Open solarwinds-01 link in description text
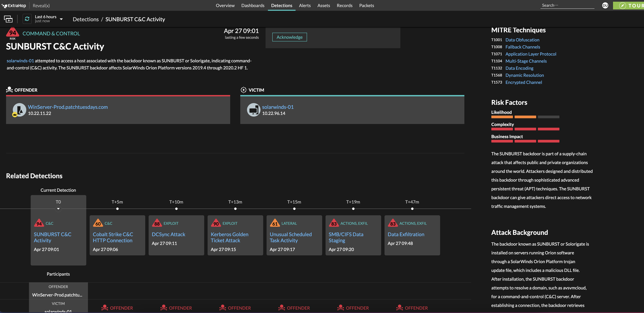Viewport: 644px width, 313px height. pyautogui.click(x=20, y=61)
